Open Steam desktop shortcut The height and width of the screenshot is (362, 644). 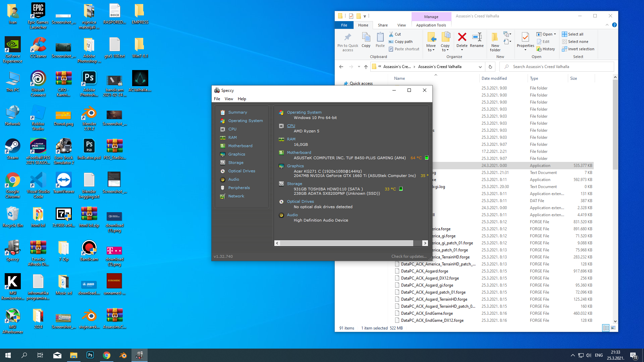(13, 149)
